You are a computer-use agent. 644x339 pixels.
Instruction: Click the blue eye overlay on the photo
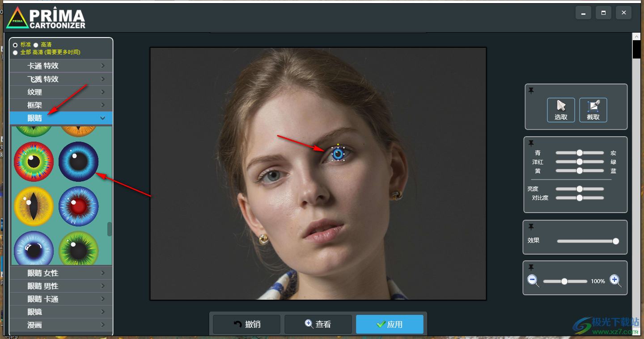(x=338, y=154)
